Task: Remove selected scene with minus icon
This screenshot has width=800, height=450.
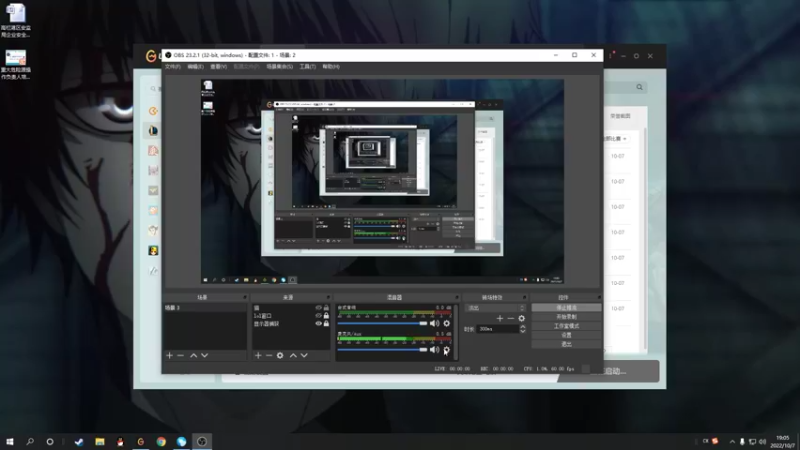Action: (x=181, y=355)
